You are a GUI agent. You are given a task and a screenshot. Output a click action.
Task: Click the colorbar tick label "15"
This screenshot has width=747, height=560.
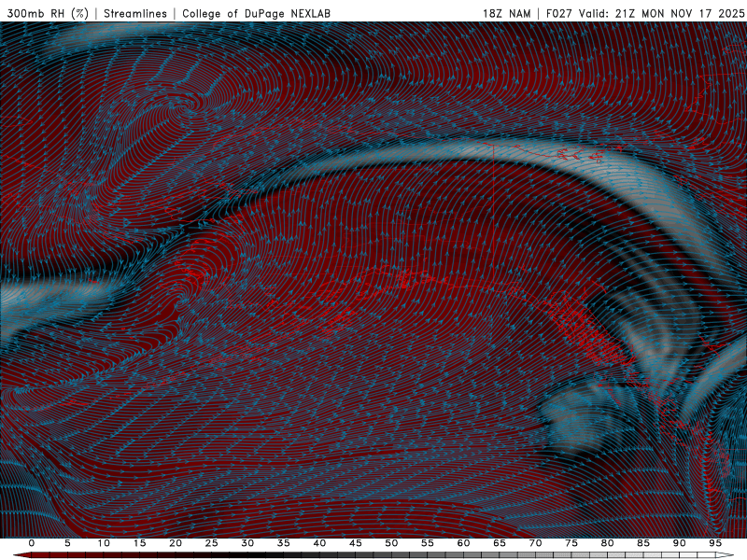tap(139, 543)
